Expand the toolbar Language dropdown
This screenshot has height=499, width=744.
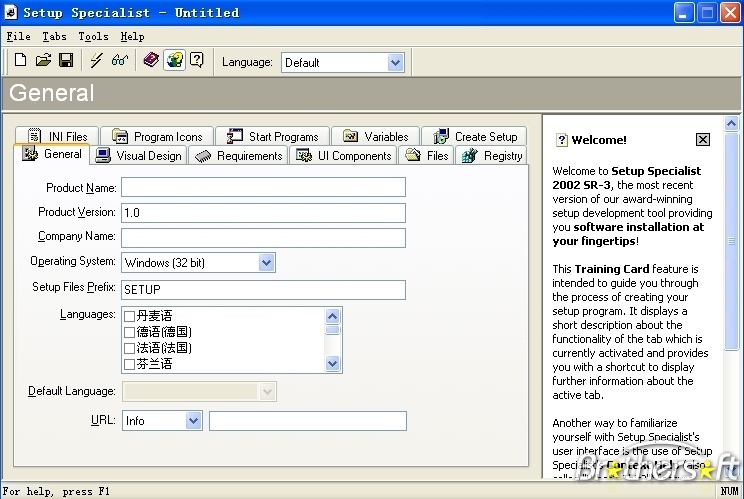tap(395, 62)
